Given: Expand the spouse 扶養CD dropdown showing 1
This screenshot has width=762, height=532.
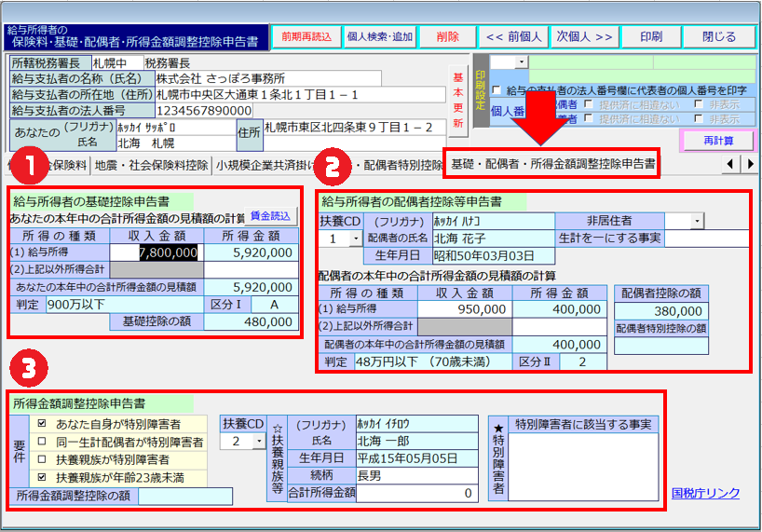Looking at the screenshot, I should (354, 239).
